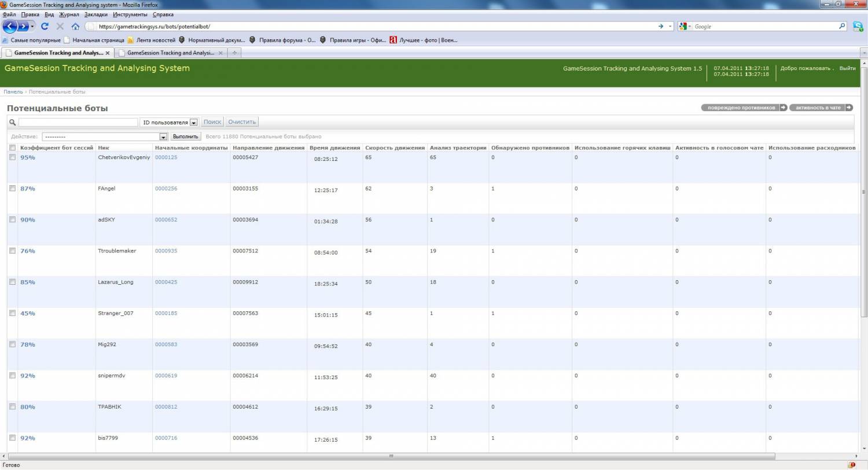
Task: Open the 'Начальная страница' bookmark
Action: coord(94,40)
